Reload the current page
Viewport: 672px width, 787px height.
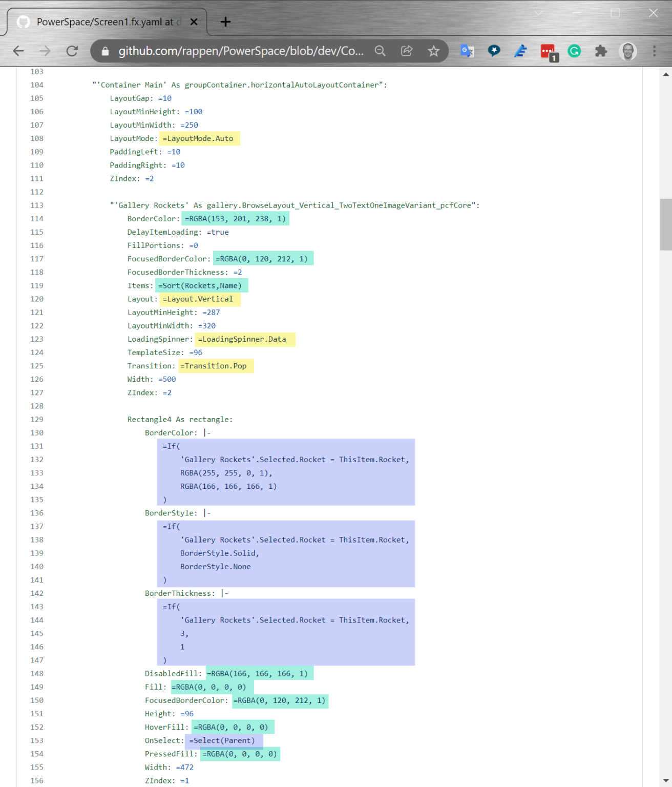click(72, 51)
